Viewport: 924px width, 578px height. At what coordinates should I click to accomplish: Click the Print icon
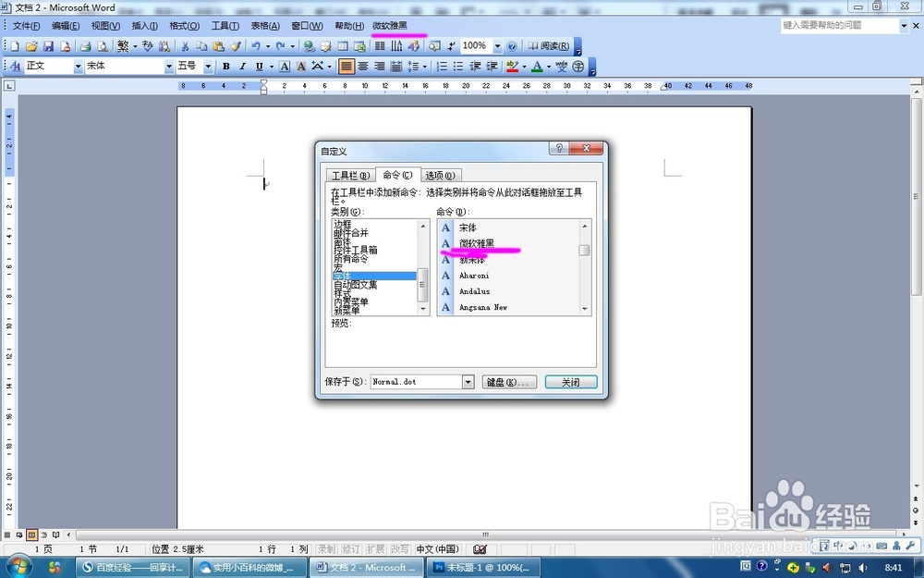86,46
